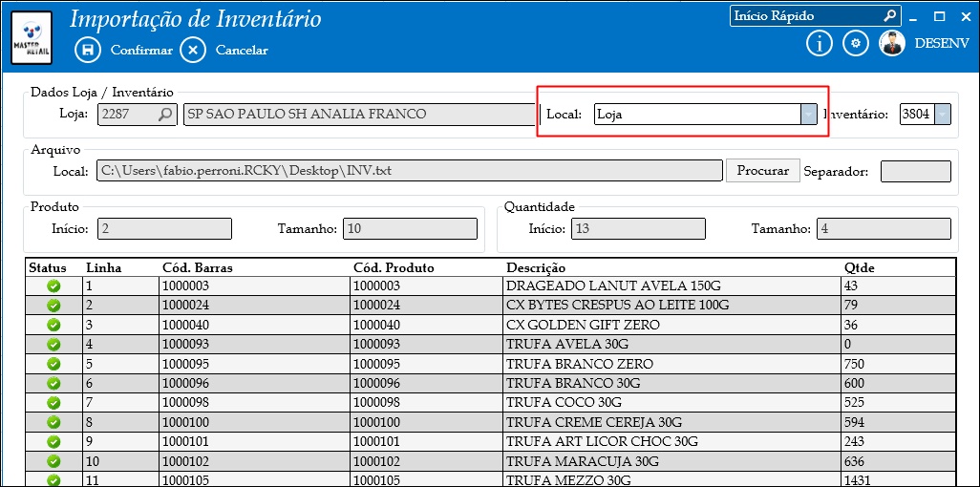
Task: Click status check icon for row 1
Action: coord(53,286)
